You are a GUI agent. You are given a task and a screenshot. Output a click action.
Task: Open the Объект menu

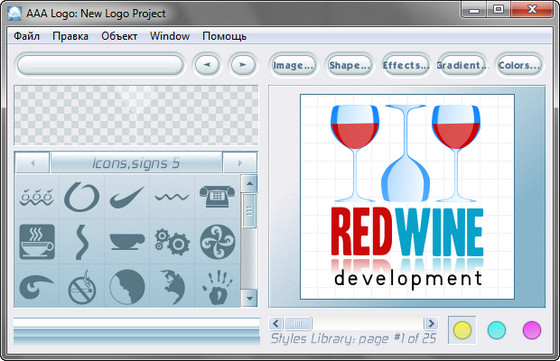coord(119,36)
